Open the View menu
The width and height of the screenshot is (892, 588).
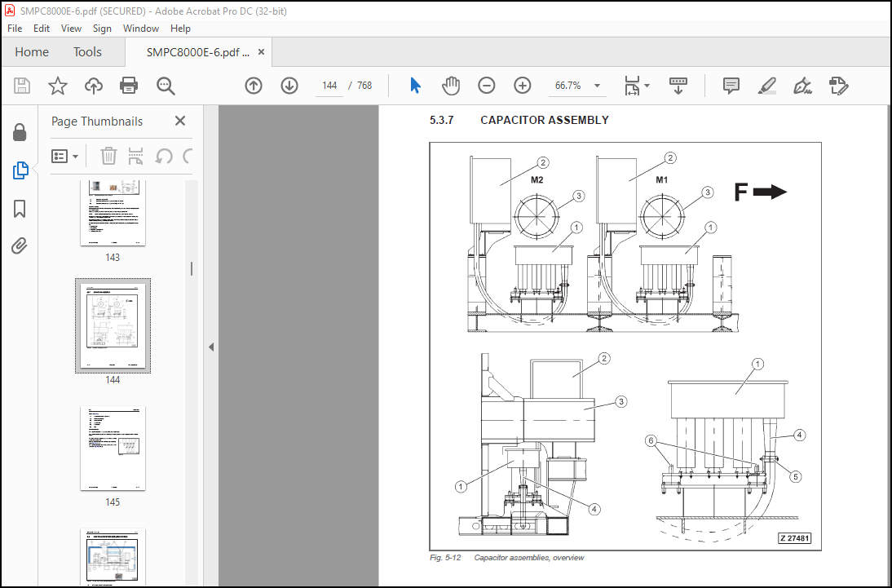click(71, 29)
